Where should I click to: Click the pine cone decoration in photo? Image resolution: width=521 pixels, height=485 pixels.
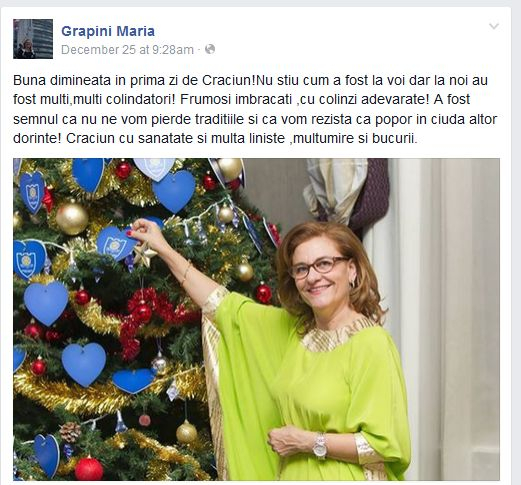70,432
